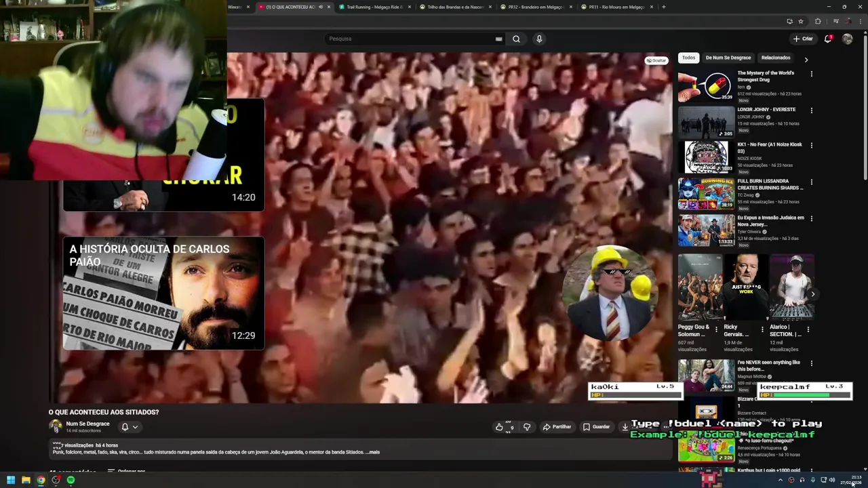This screenshot has height=488, width=868.
Task: Click Num Se Desgrace channel avatar
Action: [x=56, y=426]
